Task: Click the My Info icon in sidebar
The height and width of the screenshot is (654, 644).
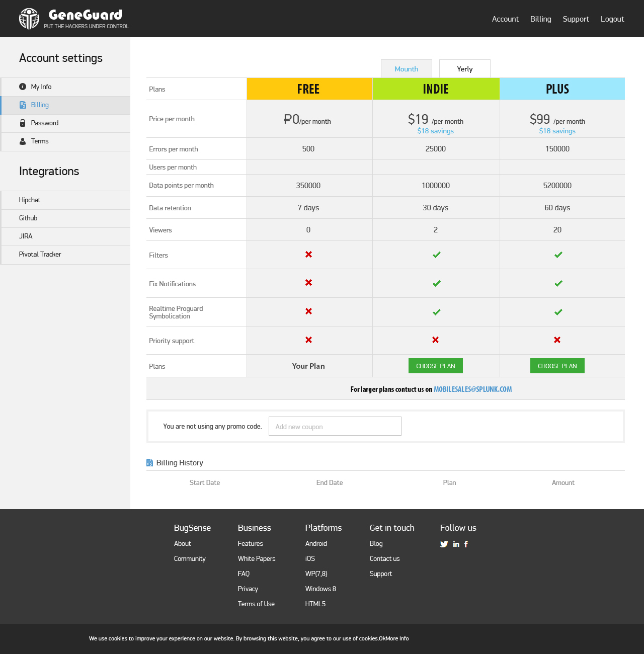Action: click(23, 87)
